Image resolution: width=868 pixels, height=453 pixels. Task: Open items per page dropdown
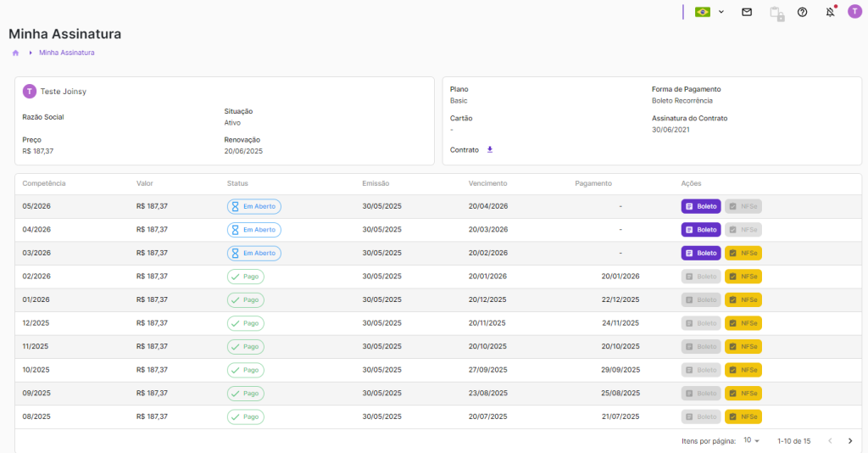pos(752,441)
